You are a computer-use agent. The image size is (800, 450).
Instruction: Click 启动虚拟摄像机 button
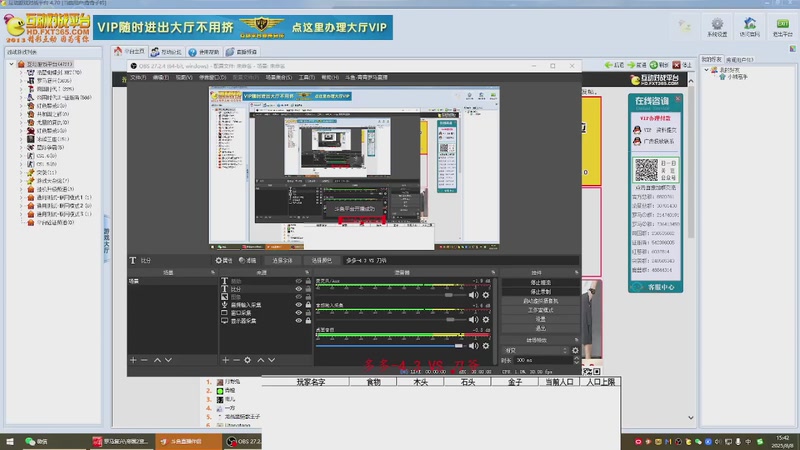coord(540,301)
